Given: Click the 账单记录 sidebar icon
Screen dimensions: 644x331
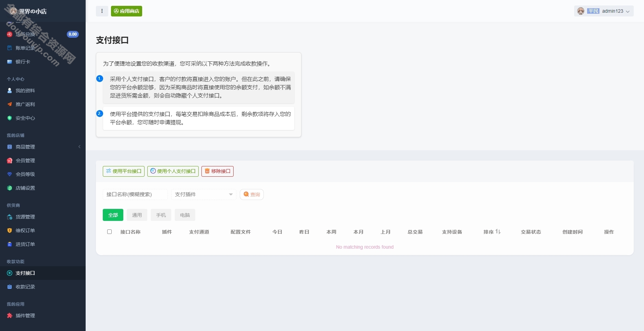Looking at the screenshot, I should click(10, 48).
